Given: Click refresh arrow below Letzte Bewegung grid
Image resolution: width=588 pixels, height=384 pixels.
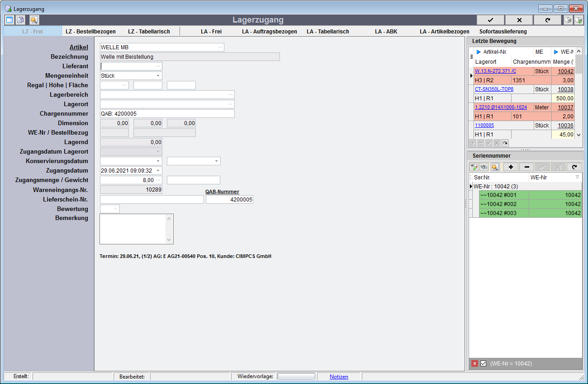Looking at the screenshot, I should click(505, 143).
